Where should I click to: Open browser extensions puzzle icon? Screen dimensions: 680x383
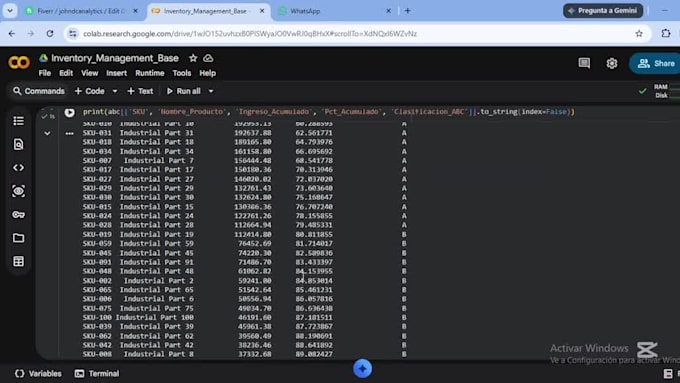pos(666,33)
